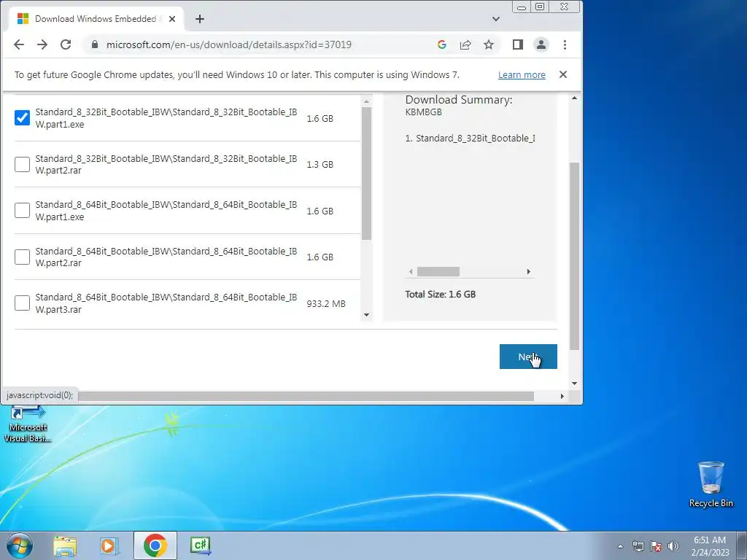
Task: Click the download summary horizontal scrollbar thumb
Action: coord(438,272)
